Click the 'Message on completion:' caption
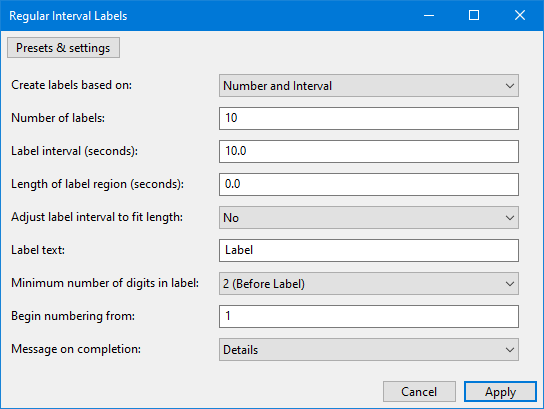Viewport: 544px width, 409px height. [x=76, y=349]
